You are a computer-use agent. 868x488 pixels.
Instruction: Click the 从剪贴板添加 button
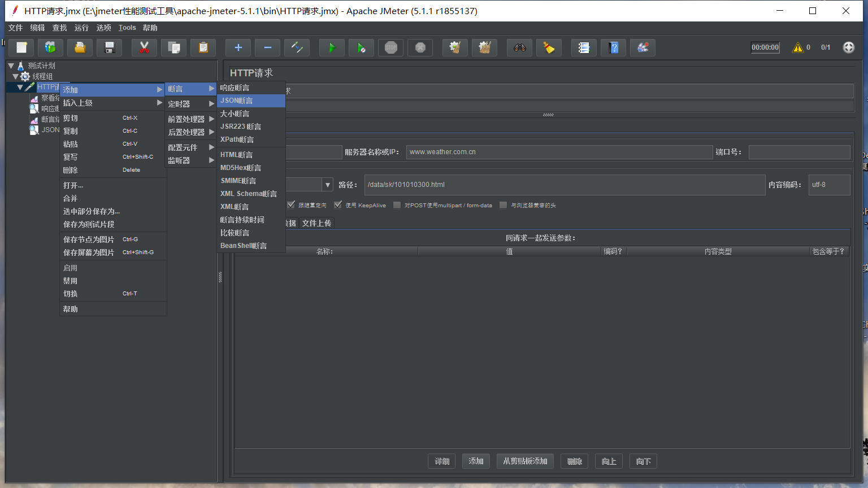coord(525,461)
